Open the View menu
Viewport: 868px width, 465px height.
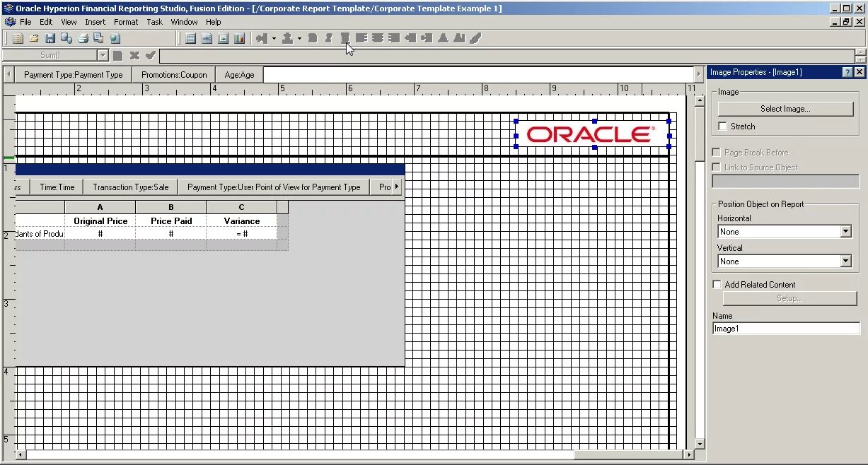coord(69,22)
